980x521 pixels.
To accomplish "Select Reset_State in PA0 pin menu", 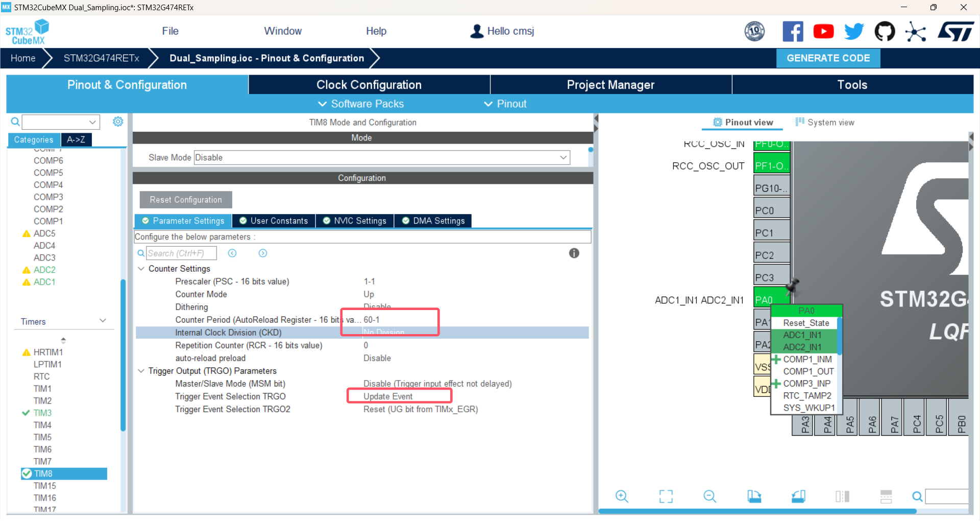I will point(806,323).
